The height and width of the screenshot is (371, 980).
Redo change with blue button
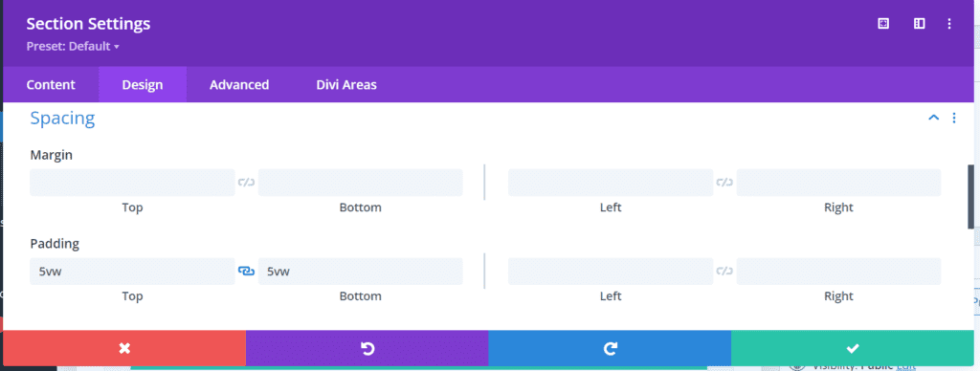pyautogui.click(x=610, y=348)
